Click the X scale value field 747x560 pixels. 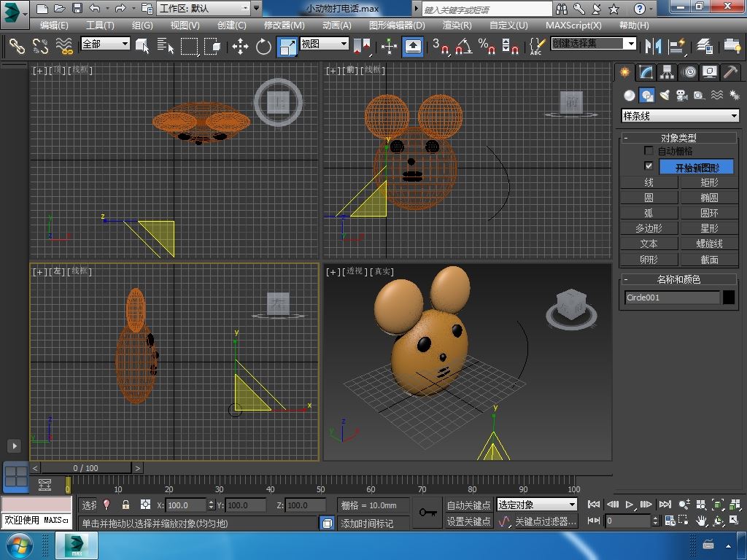click(x=186, y=505)
